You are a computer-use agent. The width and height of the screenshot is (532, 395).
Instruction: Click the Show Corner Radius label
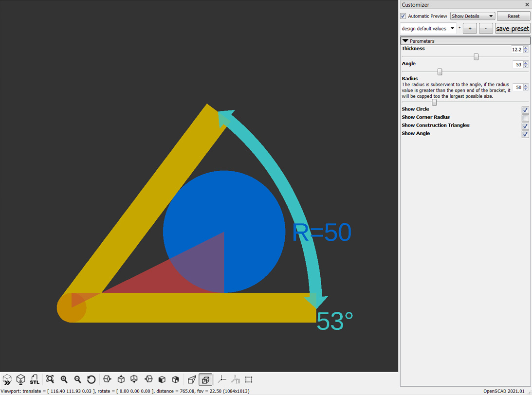pos(425,117)
